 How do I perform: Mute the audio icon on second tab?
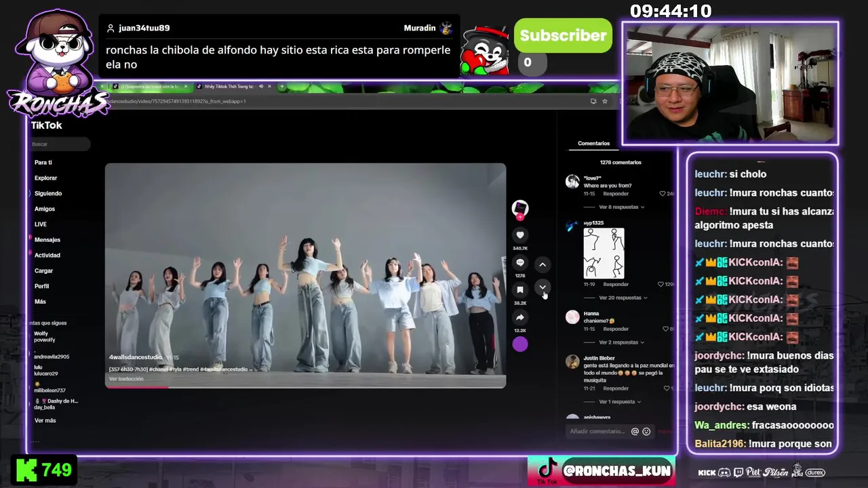(x=260, y=87)
